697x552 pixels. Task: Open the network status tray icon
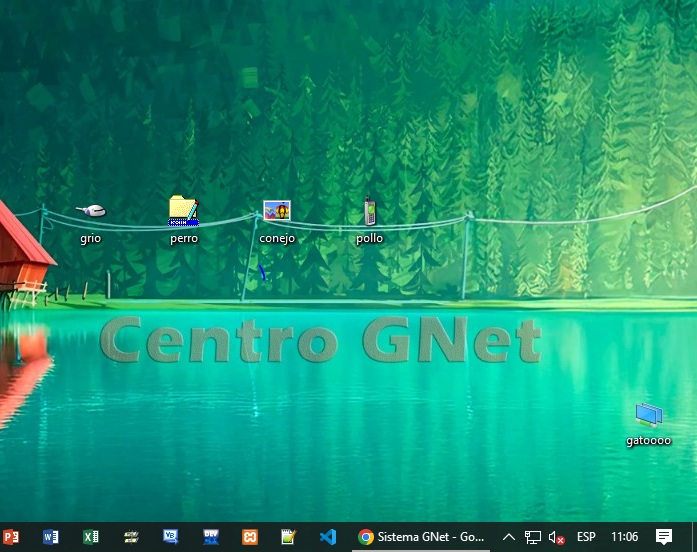tap(533, 537)
